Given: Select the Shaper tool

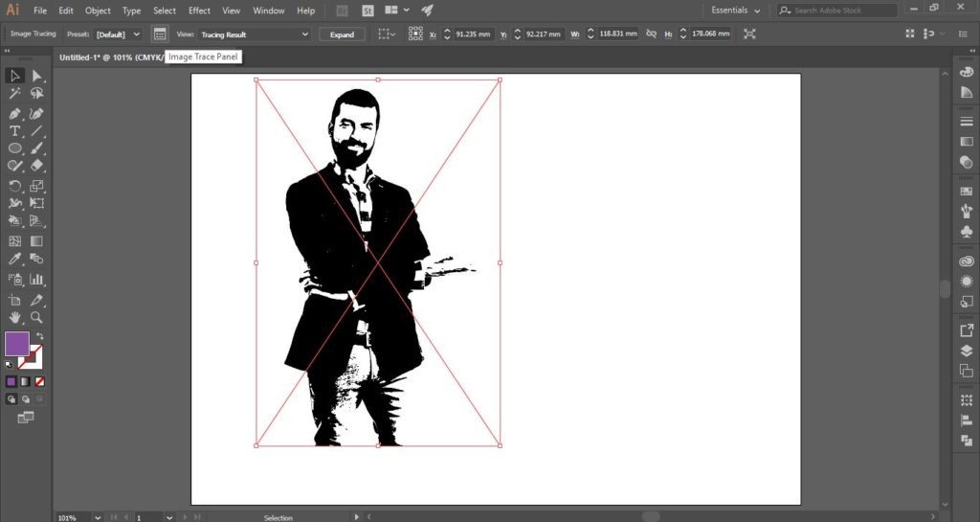Looking at the screenshot, I should pos(14,166).
